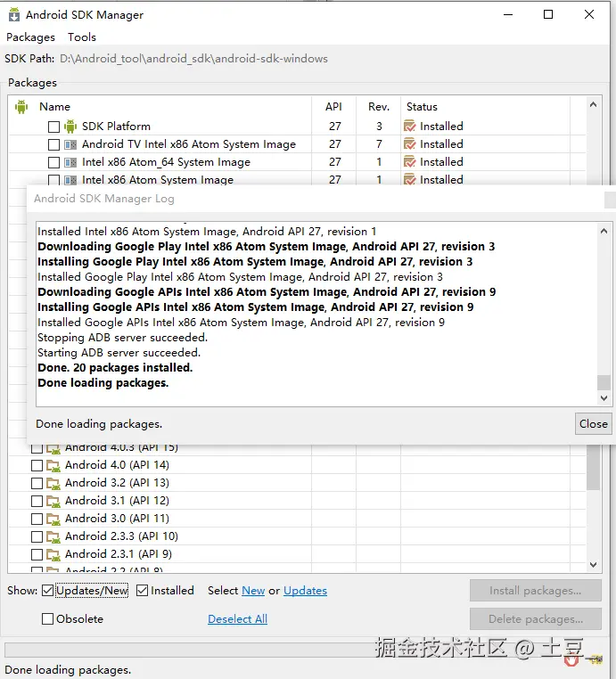Image resolution: width=616 pixels, height=679 pixels.
Task: Click the SDK Platform android icon
Action: (x=70, y=127)
